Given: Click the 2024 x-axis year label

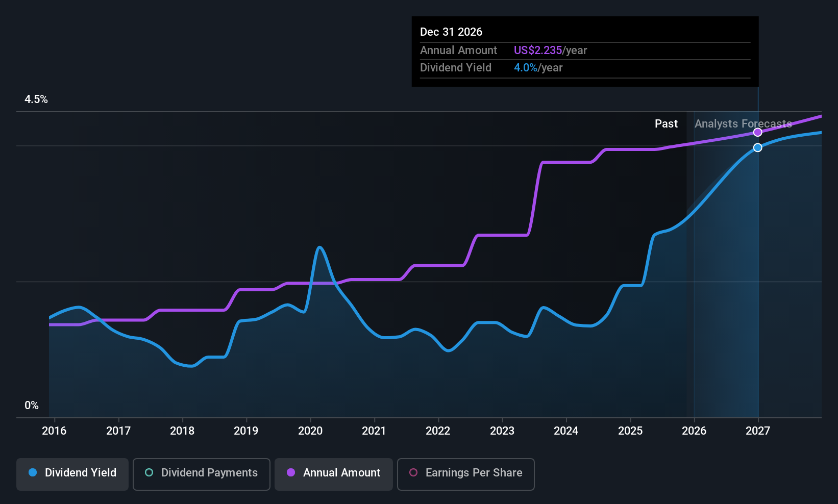Looking at the screenshot, I should pos(566,431).
